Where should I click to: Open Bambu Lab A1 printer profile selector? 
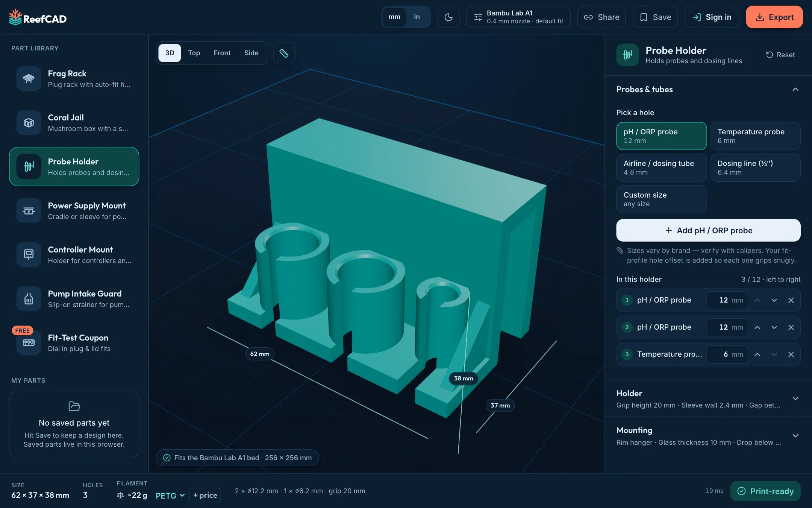tap(518, 17)
